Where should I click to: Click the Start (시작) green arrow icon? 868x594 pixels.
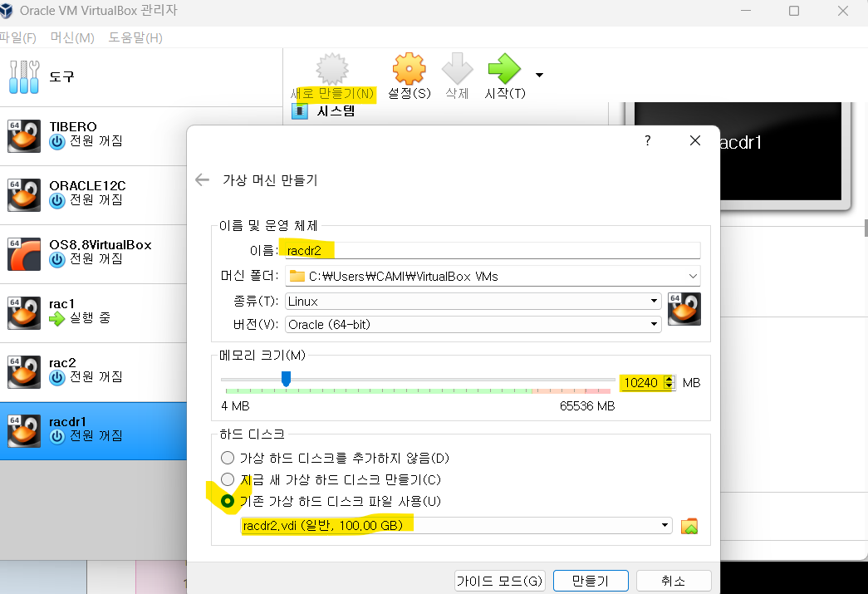pos(504,69)
